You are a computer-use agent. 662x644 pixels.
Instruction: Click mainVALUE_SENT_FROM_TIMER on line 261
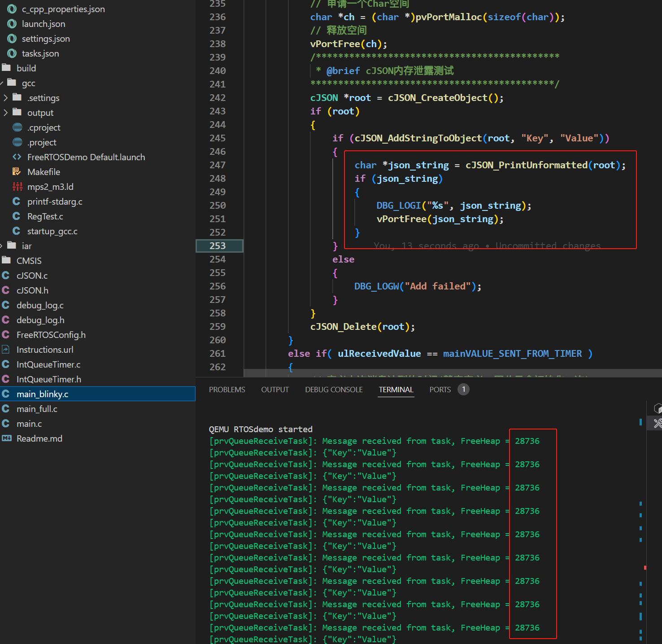point(512,354)
